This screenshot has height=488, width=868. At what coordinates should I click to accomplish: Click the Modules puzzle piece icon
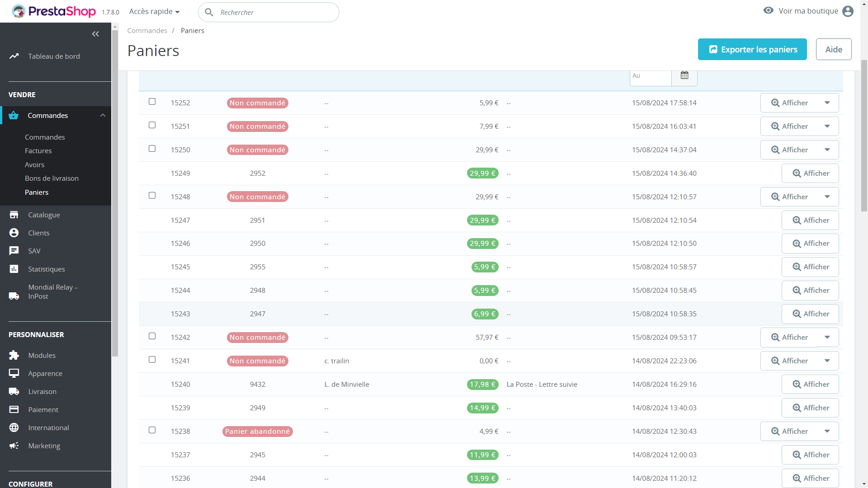point(14,356)
